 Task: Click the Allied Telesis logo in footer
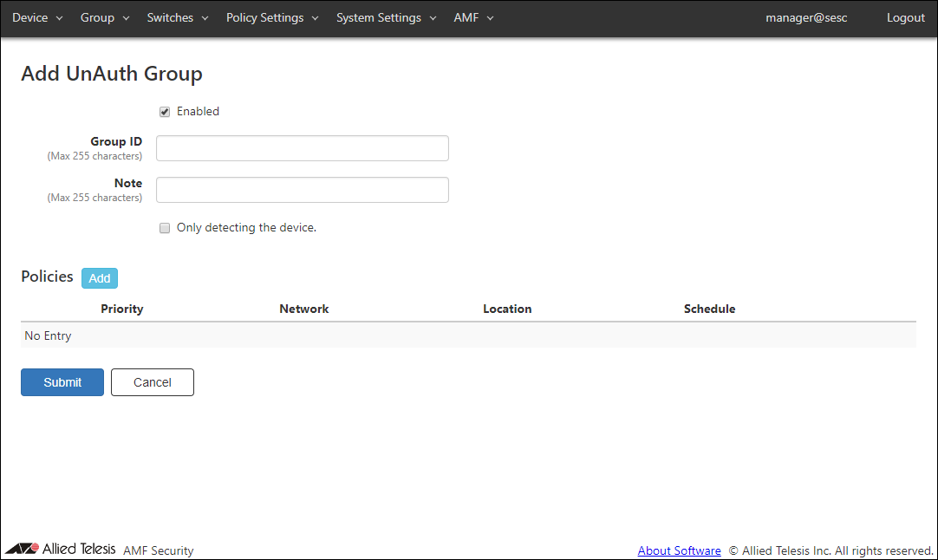coord(61,549)
